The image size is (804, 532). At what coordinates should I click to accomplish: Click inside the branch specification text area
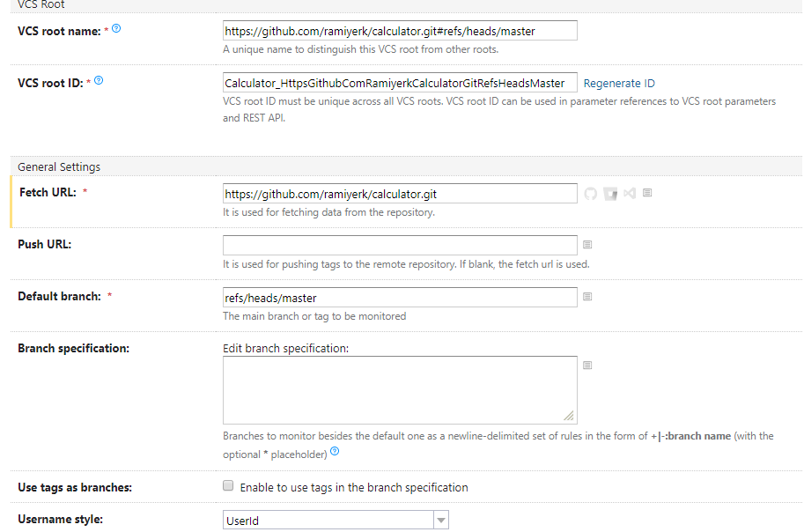400,390
